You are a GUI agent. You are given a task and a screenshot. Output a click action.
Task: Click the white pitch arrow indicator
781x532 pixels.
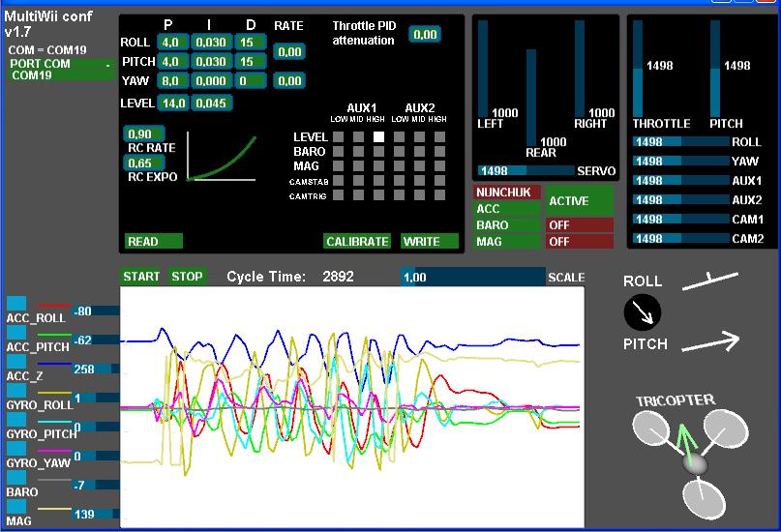710,340
